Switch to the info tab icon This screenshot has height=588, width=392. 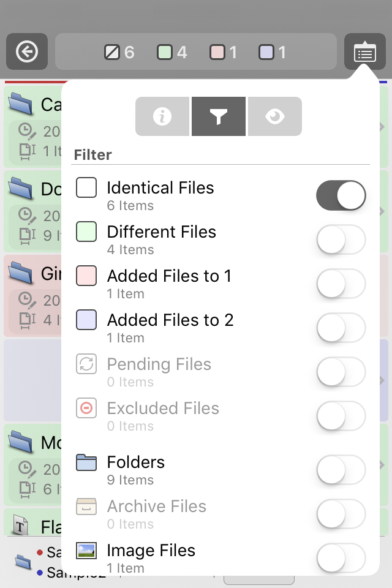click(162, 116)
